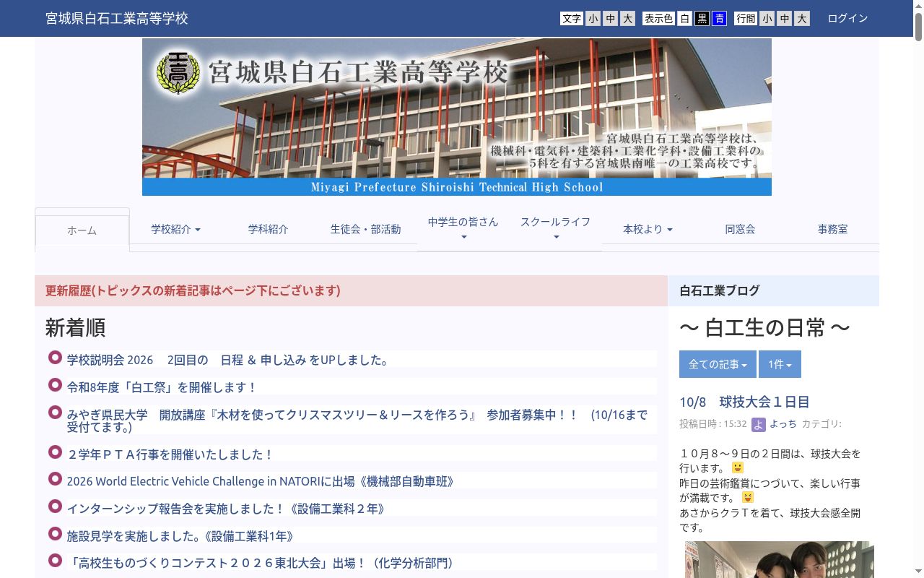The image size is (924, 578).
Task: Click the school building banner image
Action: (x=457, y=117)
